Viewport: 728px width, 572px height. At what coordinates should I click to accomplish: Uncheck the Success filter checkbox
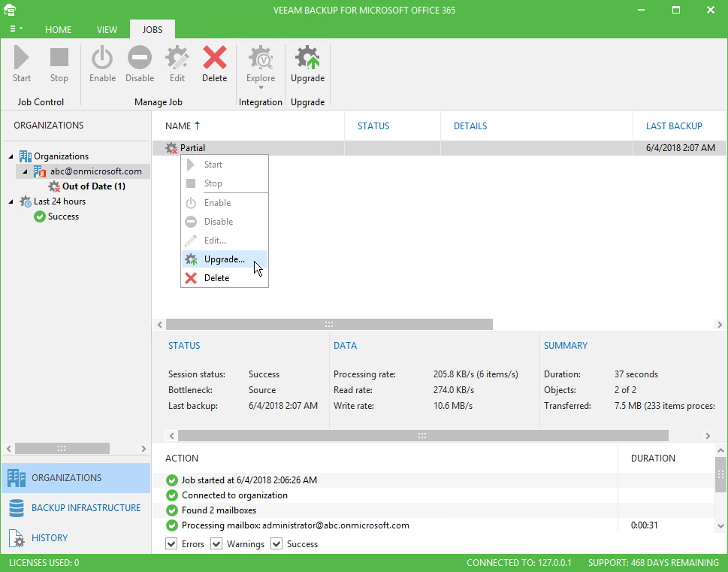coord(276,543)
